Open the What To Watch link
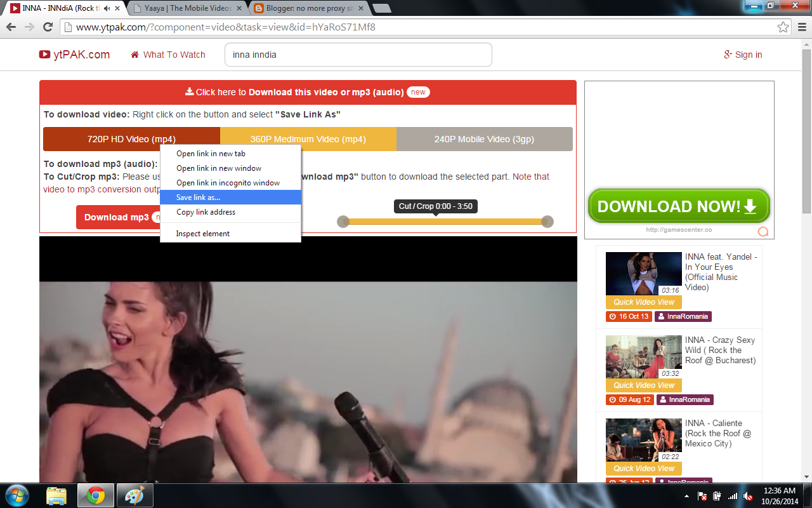Image resolution: width=812 pixels, height=508 pixels. pyautogui.click(x=168, y=55)
